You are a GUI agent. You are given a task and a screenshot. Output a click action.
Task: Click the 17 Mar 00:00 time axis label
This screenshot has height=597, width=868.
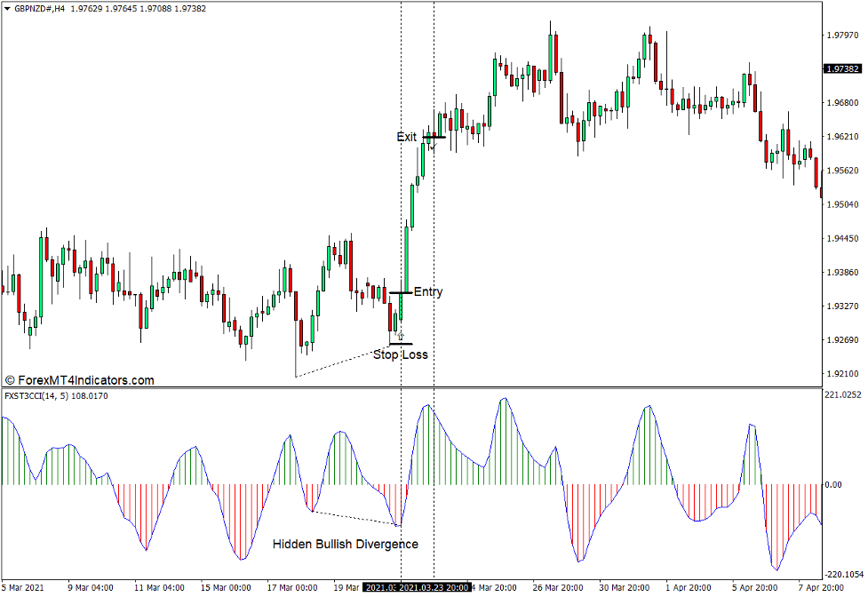pos(291,588)
